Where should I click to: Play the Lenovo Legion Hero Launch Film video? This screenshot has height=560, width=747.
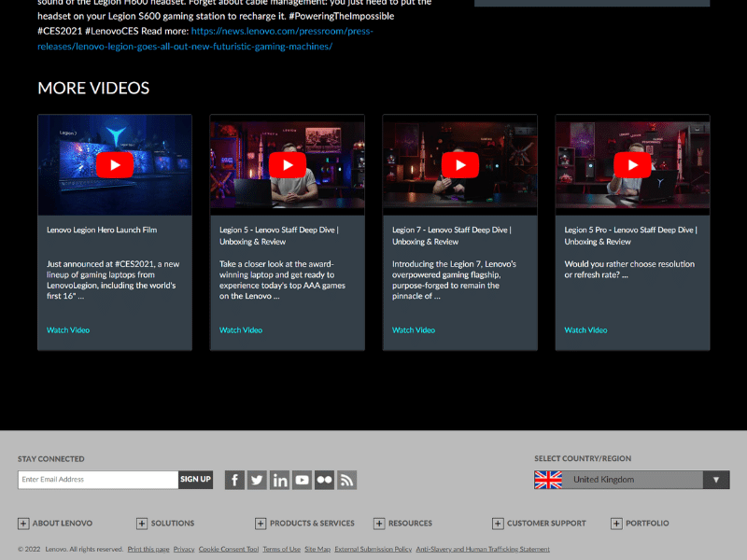115,165
